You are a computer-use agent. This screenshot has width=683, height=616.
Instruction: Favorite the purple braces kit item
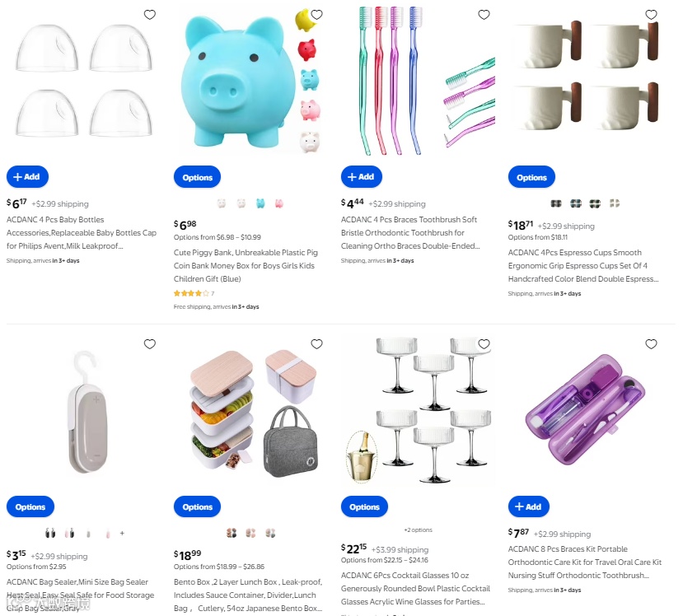click(x=651, y=344)
